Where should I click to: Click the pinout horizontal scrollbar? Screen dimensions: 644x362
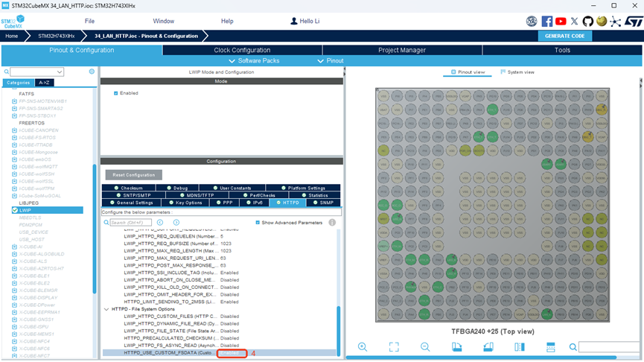pyautogui.click(x=481, y=358)
